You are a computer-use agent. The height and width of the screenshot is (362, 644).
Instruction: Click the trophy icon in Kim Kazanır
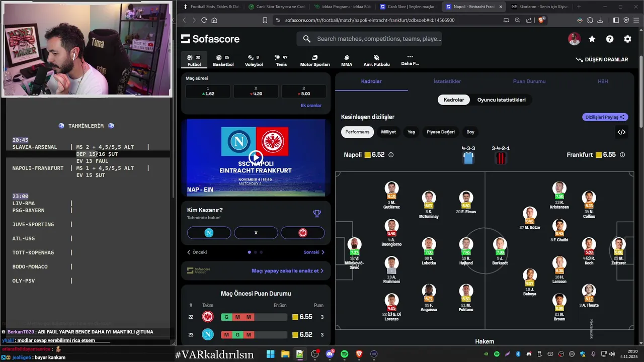(x=317, y=213)
